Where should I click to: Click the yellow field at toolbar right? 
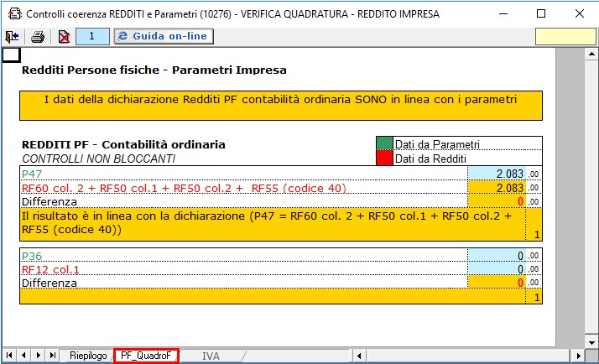tap(565, 37)
